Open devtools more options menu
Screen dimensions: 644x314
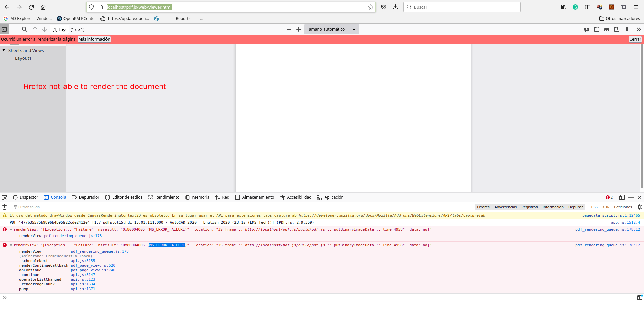(631, 197)
